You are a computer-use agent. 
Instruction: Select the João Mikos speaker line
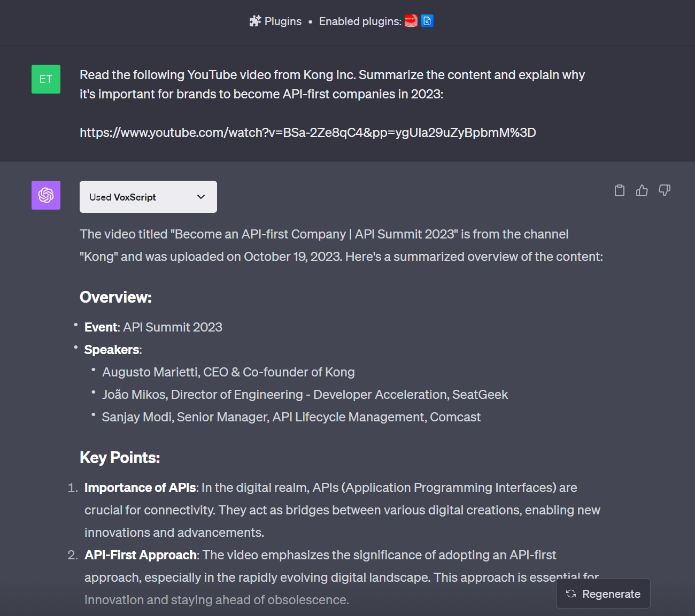coord(305,395)
